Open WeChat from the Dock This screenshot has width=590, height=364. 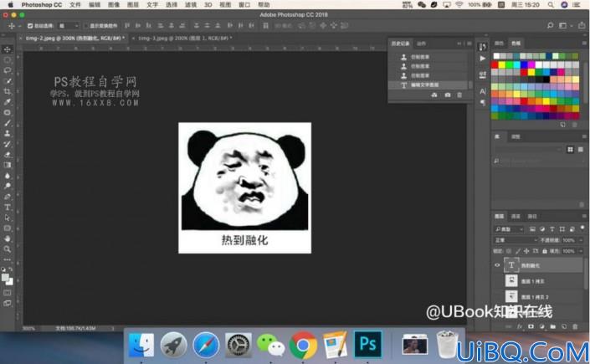tap(270, 345)
